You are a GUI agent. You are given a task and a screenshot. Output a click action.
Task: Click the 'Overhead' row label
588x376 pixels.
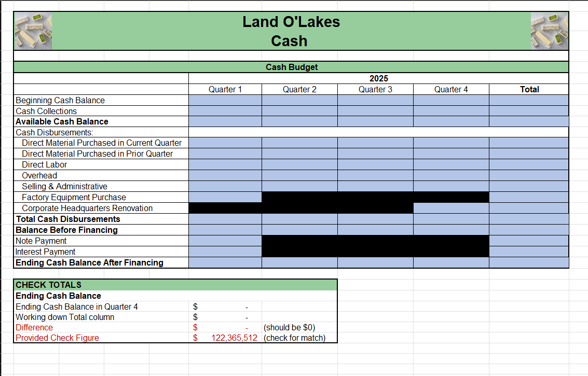click(x=39, y=175)
